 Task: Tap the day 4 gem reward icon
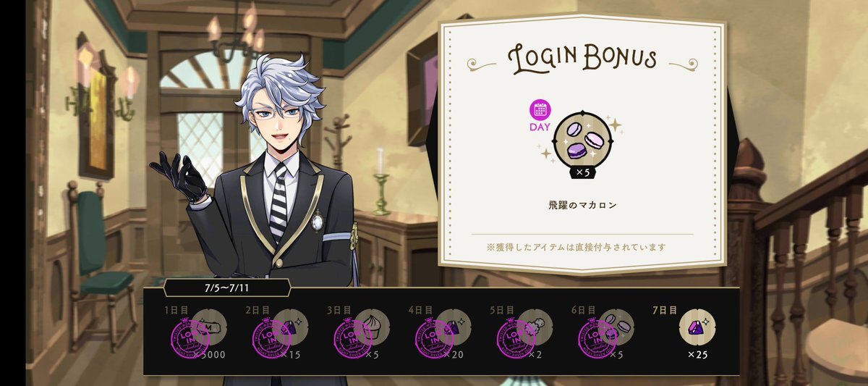click(x=454, y=327)
